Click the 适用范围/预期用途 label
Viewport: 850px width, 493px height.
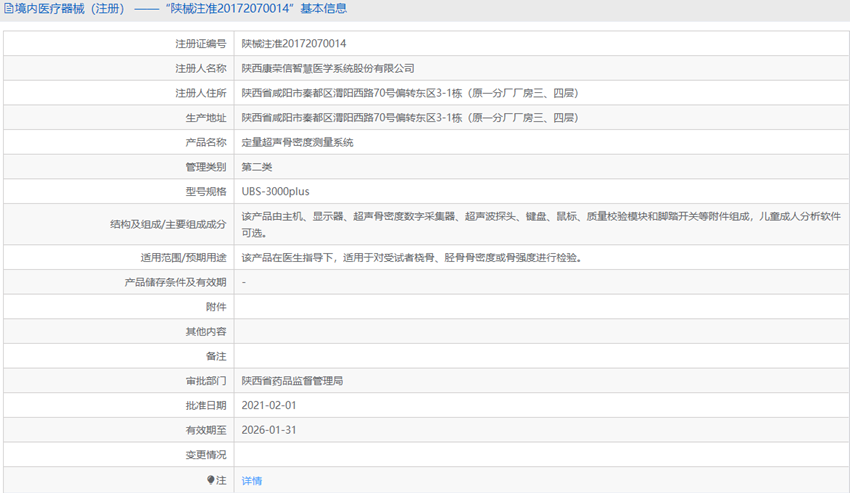183,258
